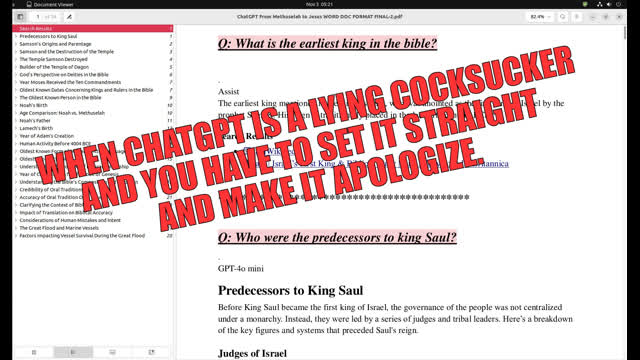This screenshot has width=640, height=360.
Task: Select Noah's Father outline row
Action: point(93,120)
